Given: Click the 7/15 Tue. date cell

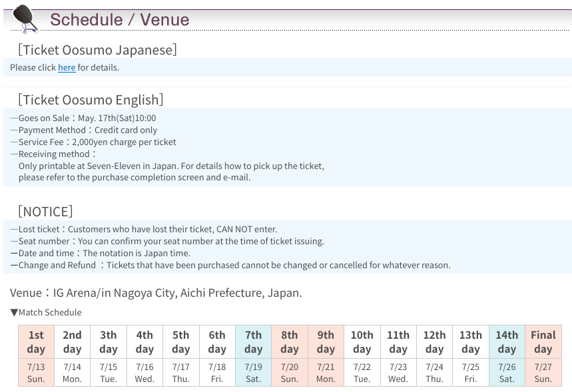Looking at the screenshot, I should (109, 373).
